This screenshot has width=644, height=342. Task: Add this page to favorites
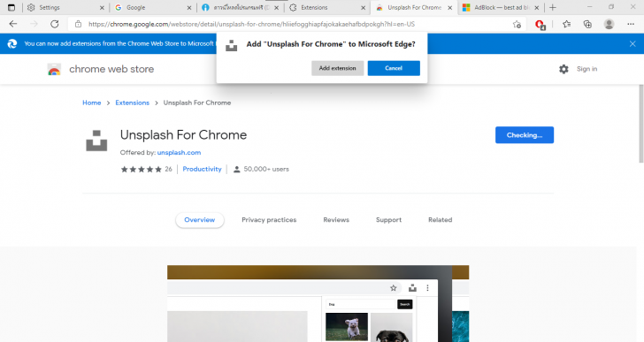[x=517, y=24]
